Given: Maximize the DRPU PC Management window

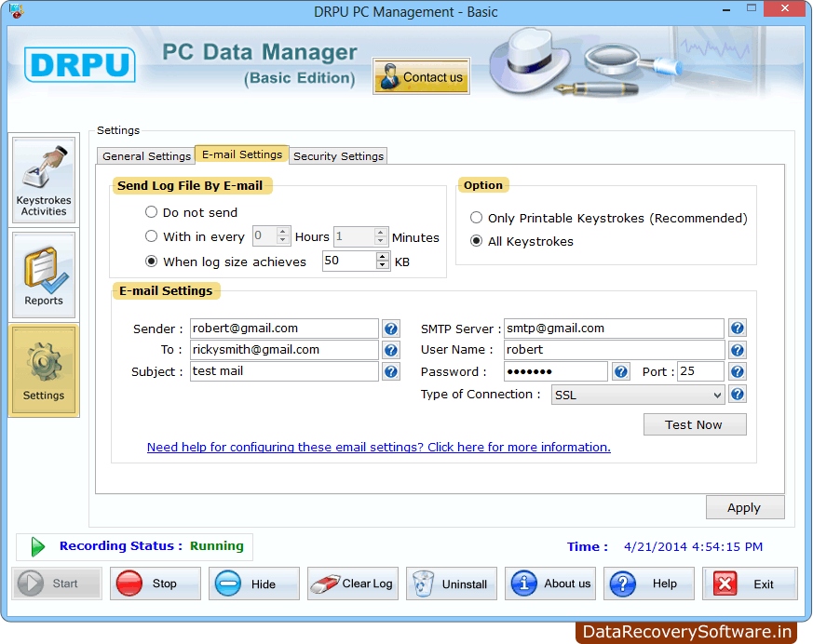Looking at the screenshot, I should click(752, 8).
